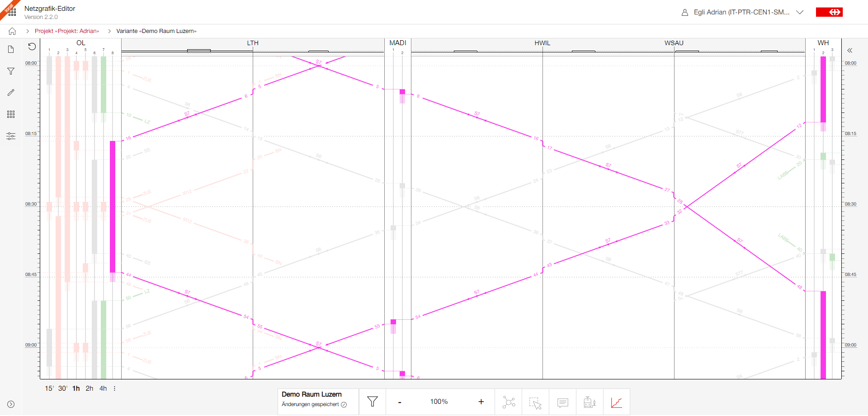
Task: Select the pencil edit sidebar icon
Action: click(11, 92)
